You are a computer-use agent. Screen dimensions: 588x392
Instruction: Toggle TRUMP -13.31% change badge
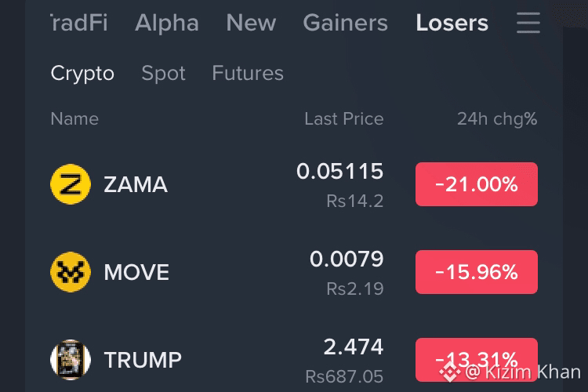pyautogui.click(x=476, y=360)
